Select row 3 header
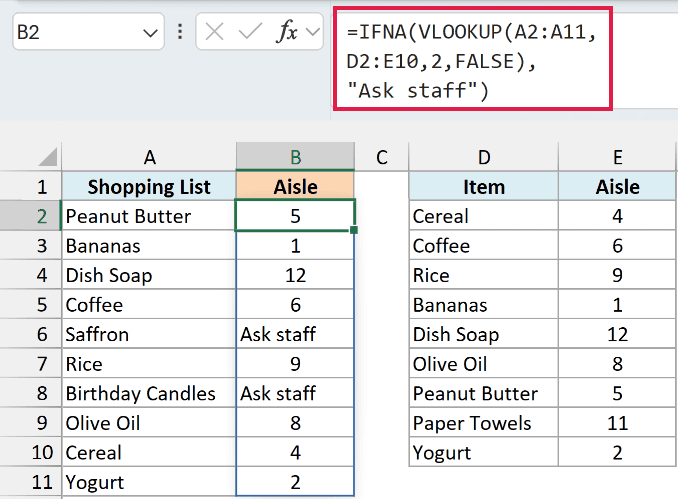The height and width of the screenshot is (499, 678). coord(30,246)
